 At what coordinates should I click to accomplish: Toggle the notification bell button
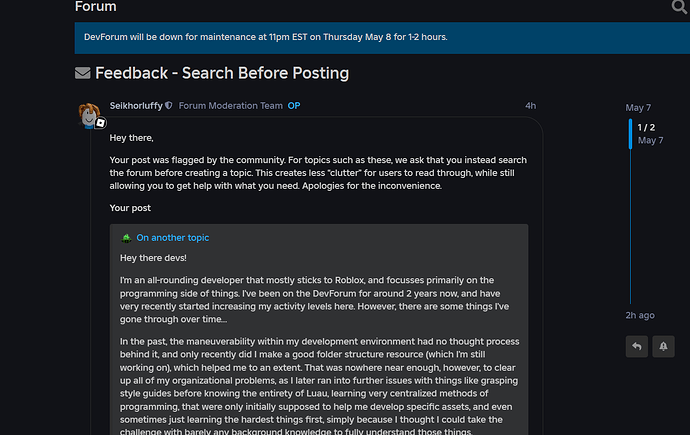669,346
